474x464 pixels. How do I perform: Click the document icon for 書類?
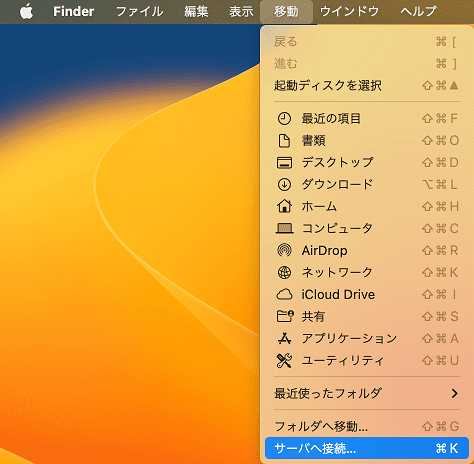(284, 141)
